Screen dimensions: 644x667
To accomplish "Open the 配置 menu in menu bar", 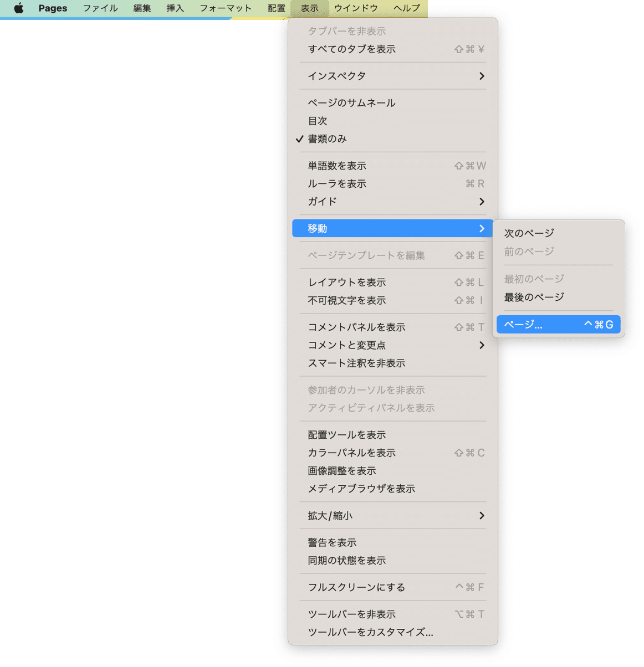I will point(277,8).
